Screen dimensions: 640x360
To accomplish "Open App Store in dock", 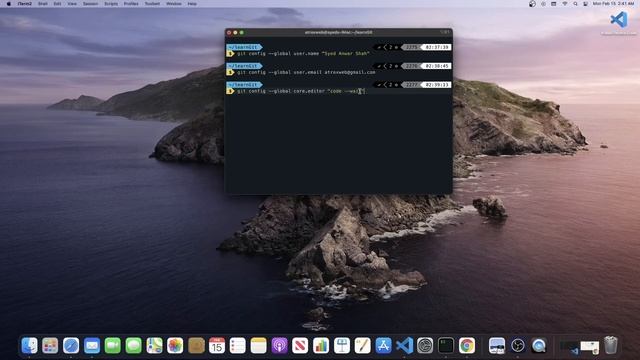I will [383, 346].
